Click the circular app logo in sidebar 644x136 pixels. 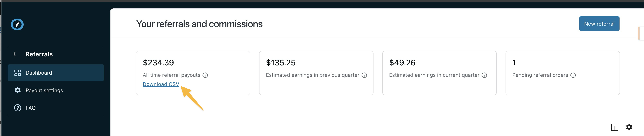point(17,24)
